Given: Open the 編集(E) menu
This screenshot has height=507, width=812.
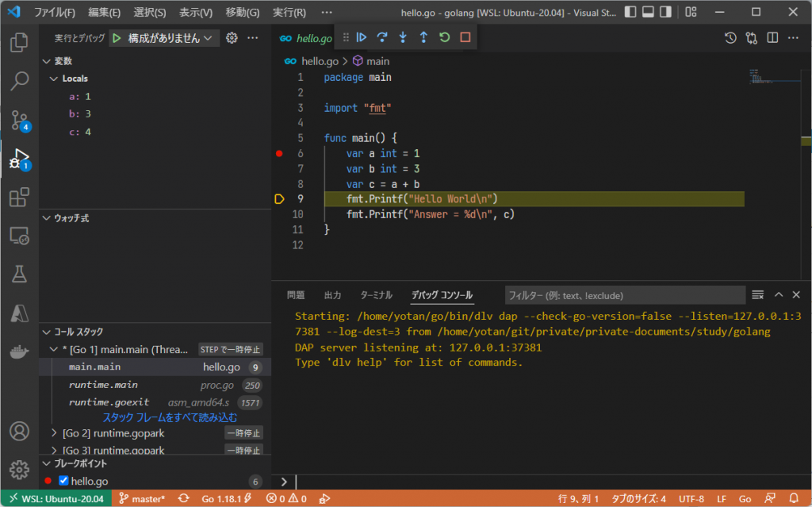Looking at the screenshot, I should [104, 13].
